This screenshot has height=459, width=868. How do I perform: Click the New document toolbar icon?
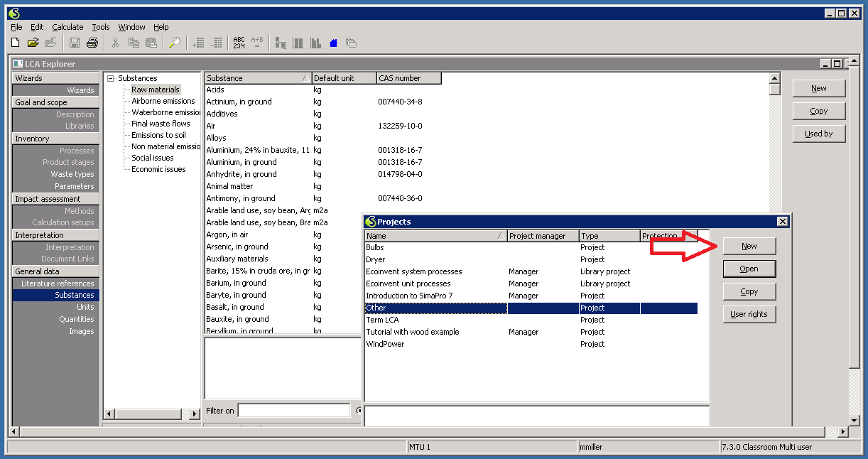point(16,43)
